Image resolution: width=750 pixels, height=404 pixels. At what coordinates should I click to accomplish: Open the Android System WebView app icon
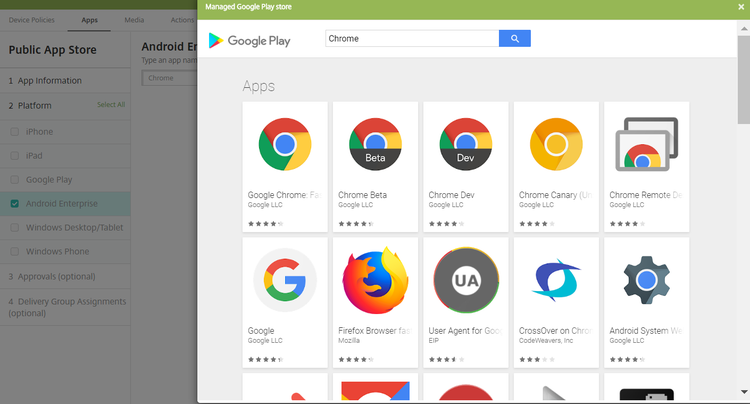647,280
